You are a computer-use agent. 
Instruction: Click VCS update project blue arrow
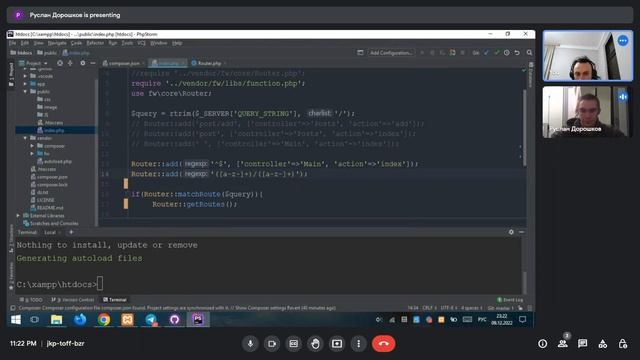pyautogui.click(x=487, y=53)
